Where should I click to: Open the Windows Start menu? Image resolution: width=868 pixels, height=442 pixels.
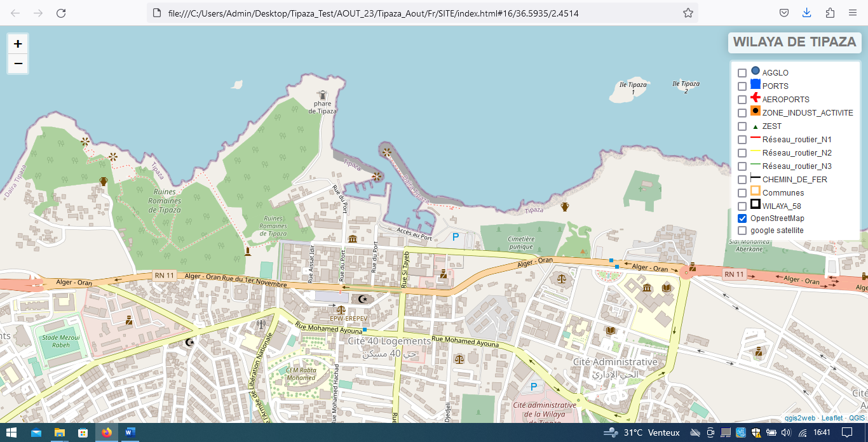tap(11, 432)
